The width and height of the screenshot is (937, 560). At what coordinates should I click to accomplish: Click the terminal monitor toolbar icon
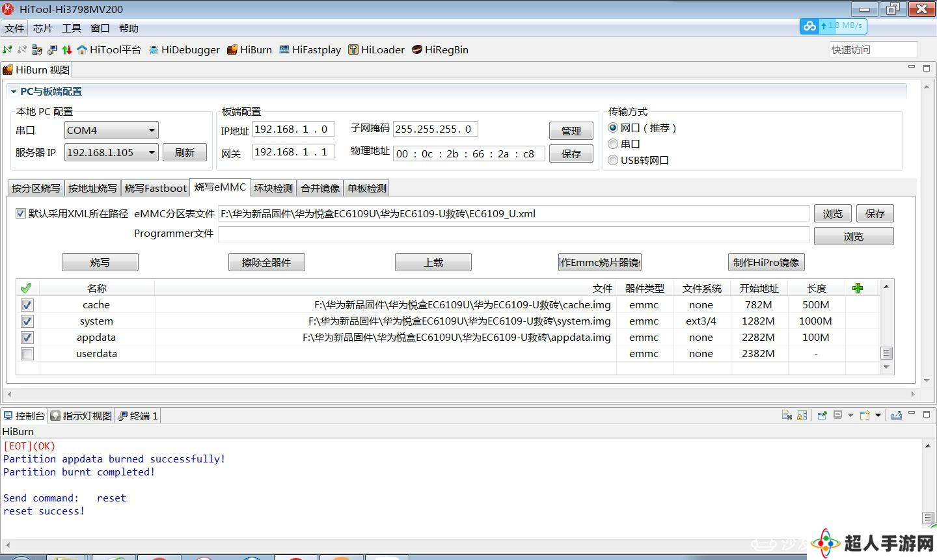coord(52,49)
